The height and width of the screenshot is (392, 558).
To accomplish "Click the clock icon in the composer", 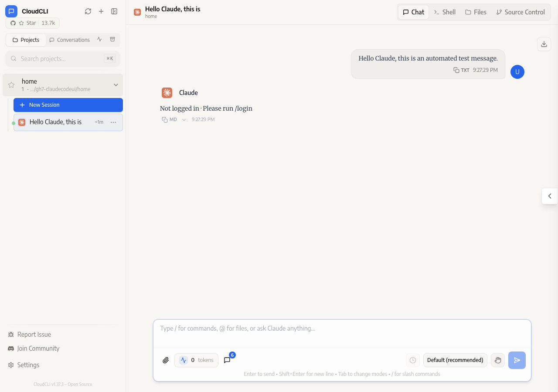I will [413, 360].
